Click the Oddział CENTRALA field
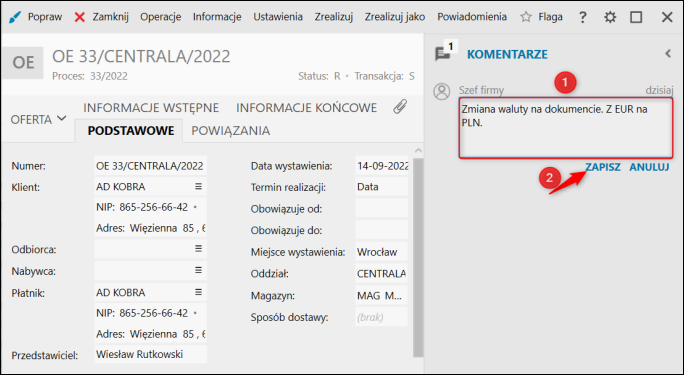Viewport: 684px width, 375px height. coord(382,274)
